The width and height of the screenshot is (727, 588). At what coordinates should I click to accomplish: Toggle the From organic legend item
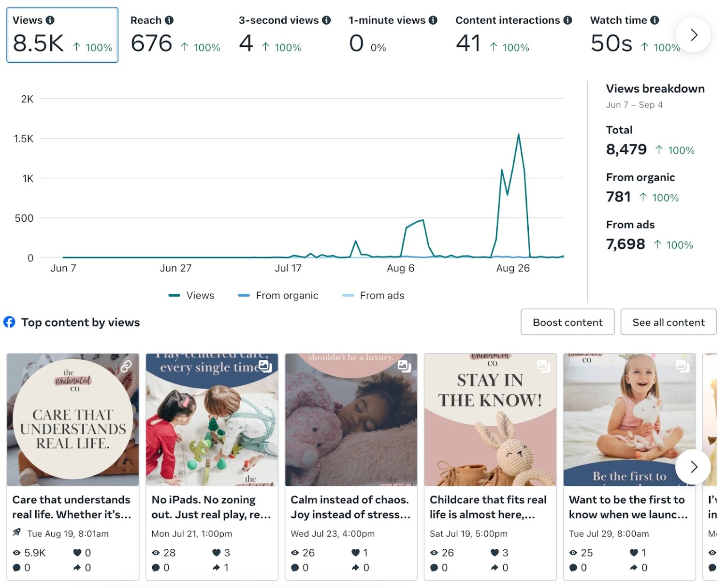pos(278,296)
